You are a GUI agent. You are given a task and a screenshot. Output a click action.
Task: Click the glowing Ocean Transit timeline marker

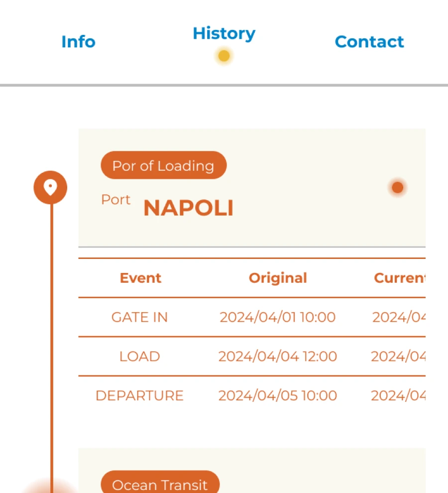51,486
